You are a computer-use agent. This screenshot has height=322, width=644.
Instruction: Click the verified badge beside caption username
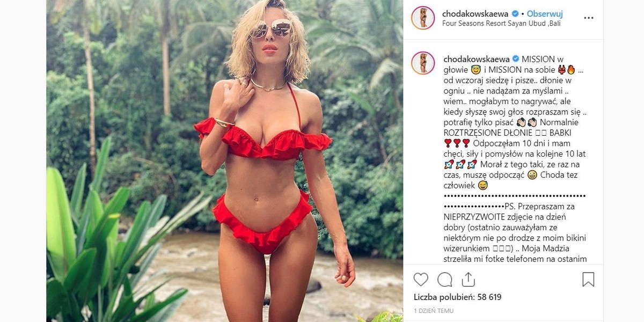pyautogui.click(x=516, y=59)
